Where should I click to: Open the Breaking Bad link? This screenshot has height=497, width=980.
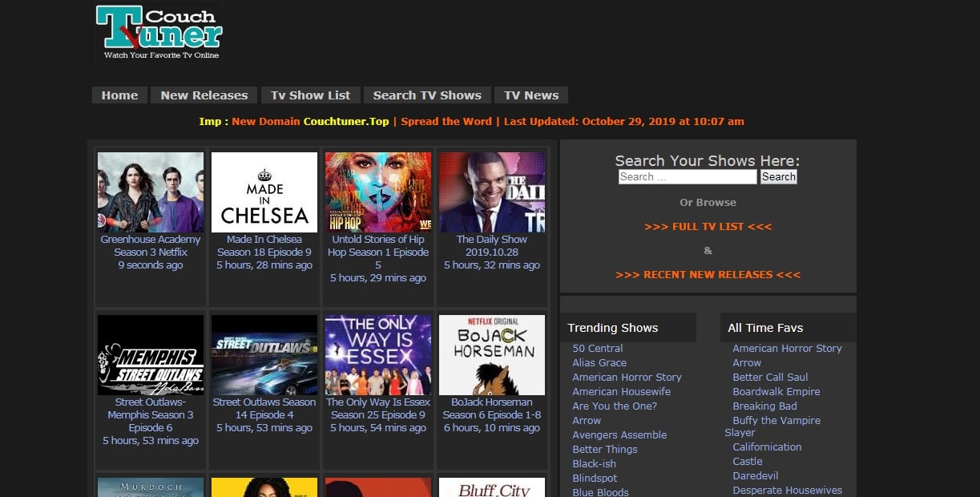click(764, 406)
